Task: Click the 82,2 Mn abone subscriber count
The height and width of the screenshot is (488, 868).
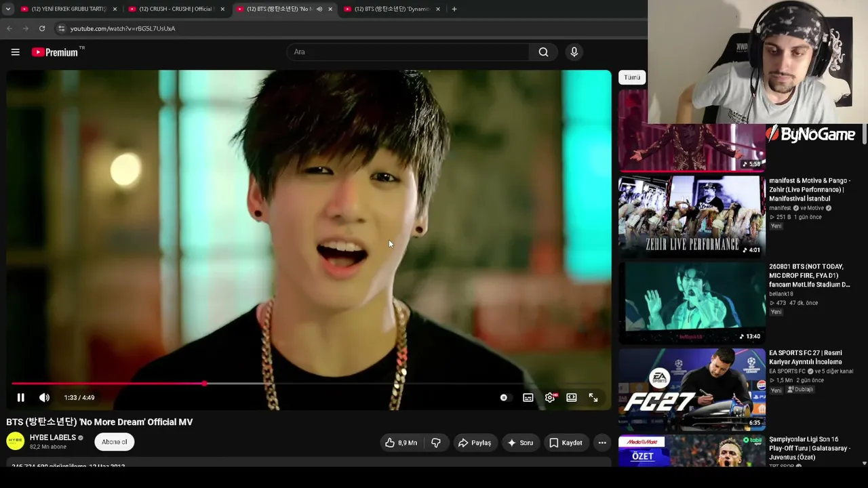Action: (48, 447)
